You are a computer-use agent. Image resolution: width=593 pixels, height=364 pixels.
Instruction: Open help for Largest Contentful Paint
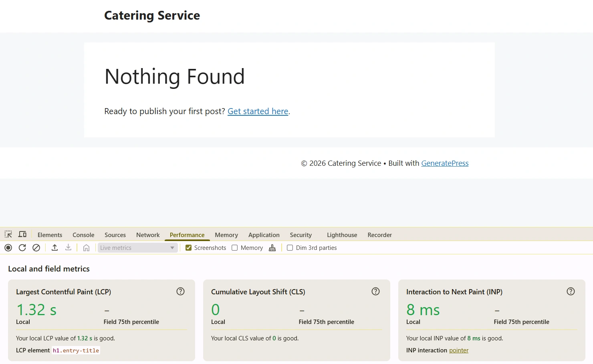coord(181,292)
